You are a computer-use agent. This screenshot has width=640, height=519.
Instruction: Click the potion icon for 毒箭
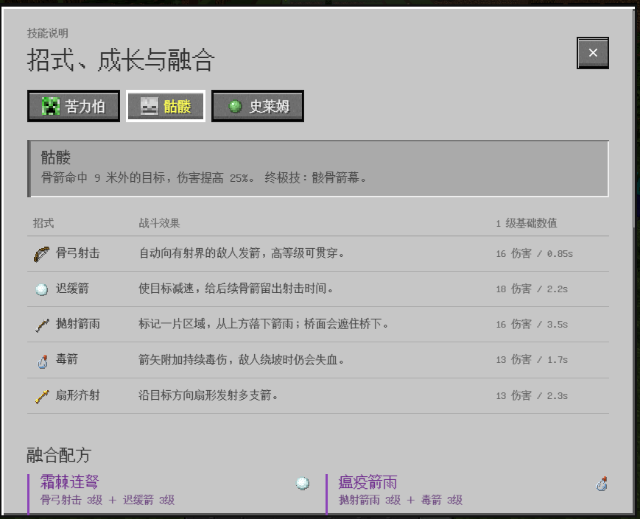(42, 361)
